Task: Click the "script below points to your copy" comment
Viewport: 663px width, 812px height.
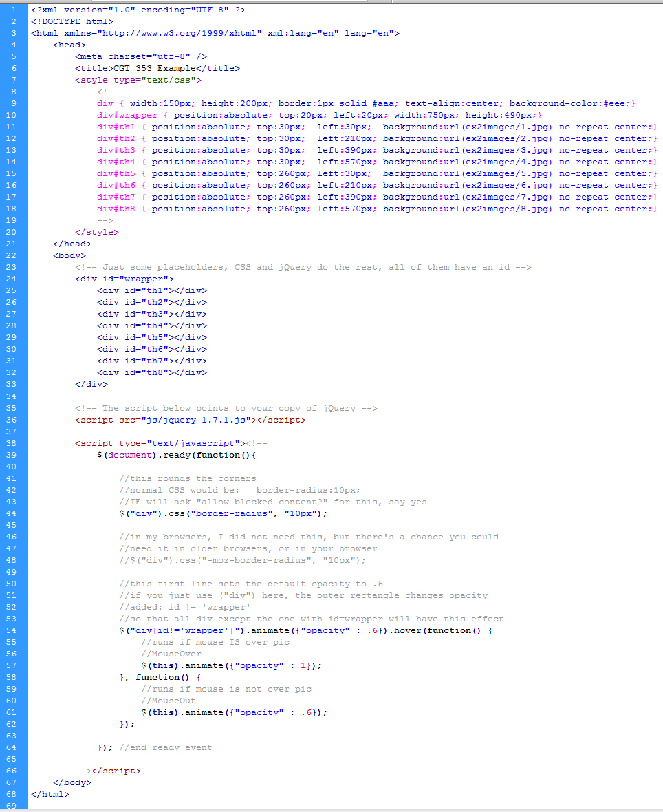Action: pos(226,408)
